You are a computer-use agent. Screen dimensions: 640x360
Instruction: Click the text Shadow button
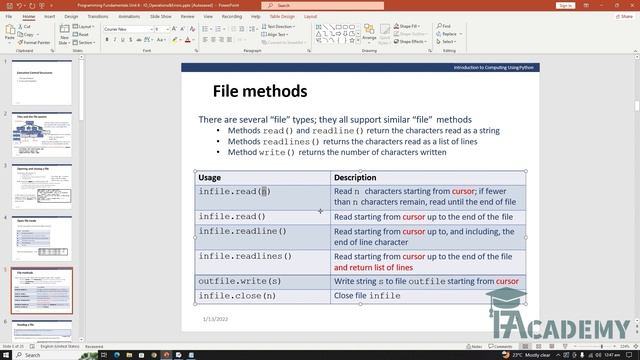(131, 40)
